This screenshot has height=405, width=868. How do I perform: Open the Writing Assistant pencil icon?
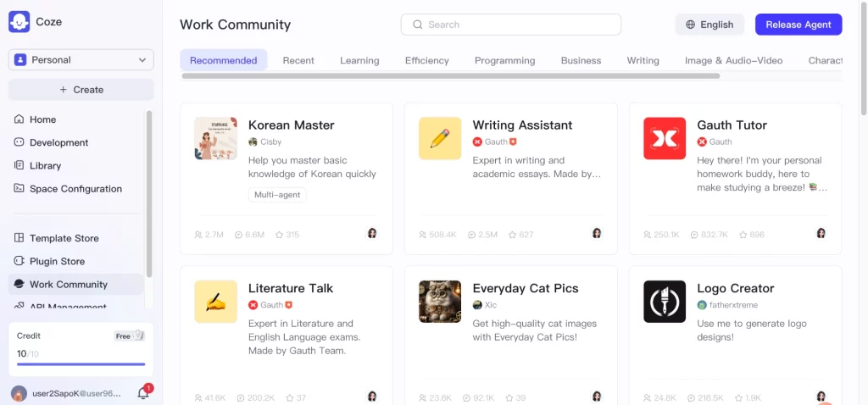(x=440, y=138)
